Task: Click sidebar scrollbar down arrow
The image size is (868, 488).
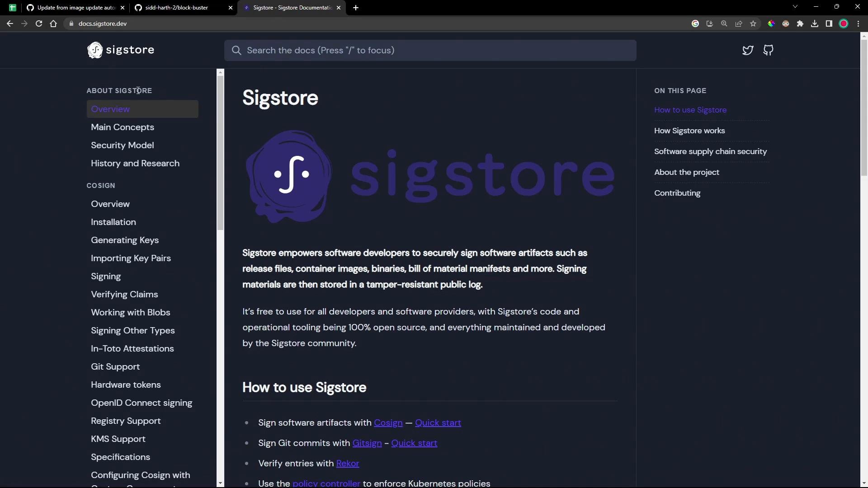Action: [x=220, y=483]
